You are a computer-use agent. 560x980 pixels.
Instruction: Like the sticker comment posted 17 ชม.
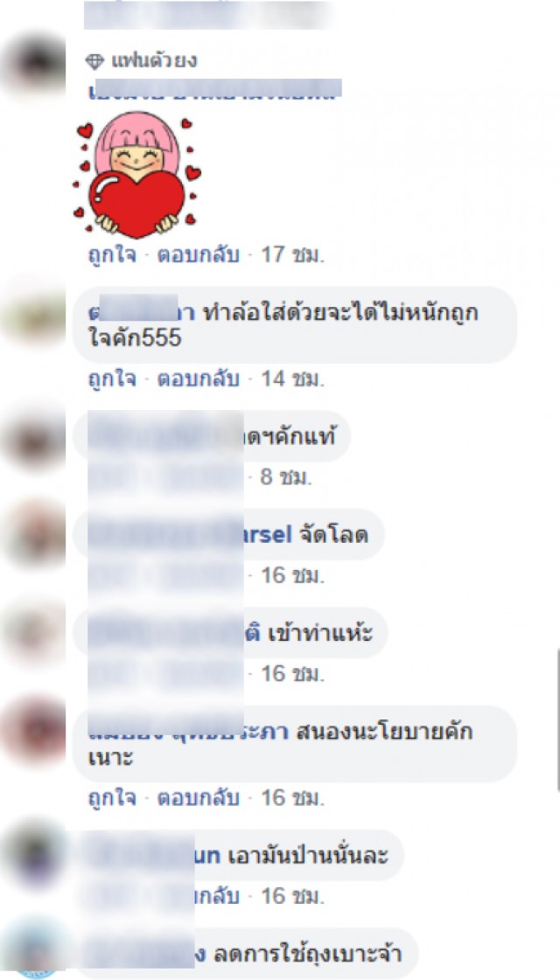point(111,256)
